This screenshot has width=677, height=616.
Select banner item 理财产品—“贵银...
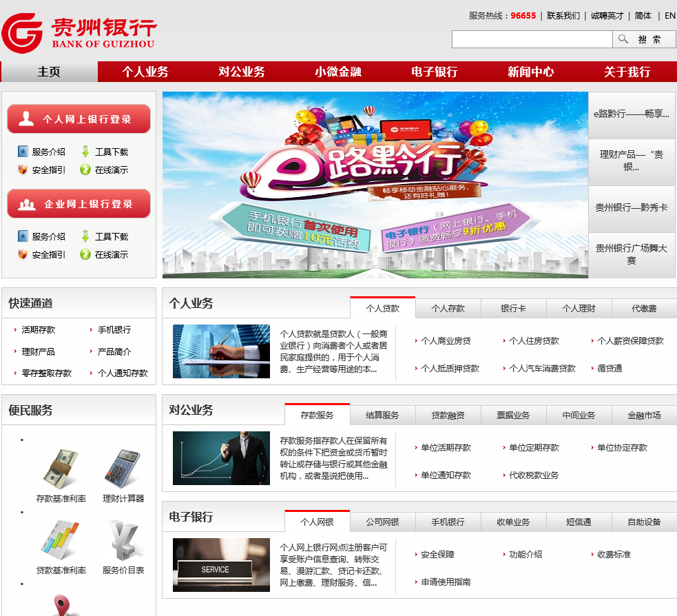(632, 161)
